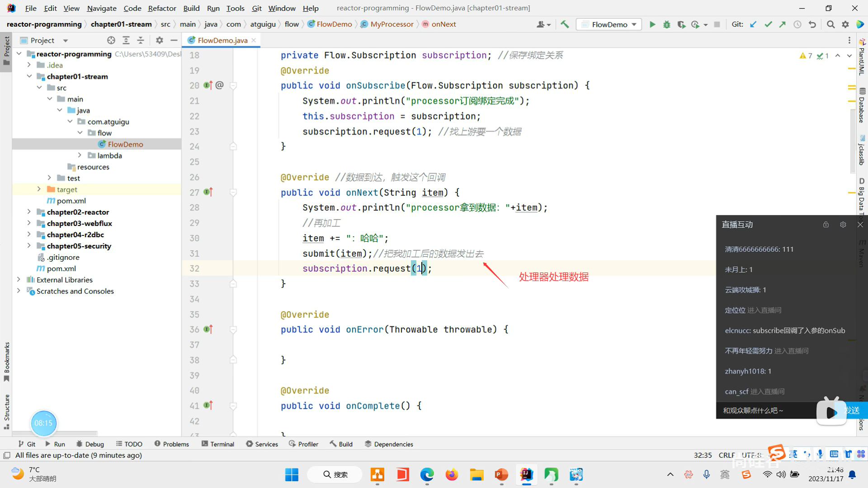The height and width of the screenshot is (488, 868).
Task: Toggle the Bookmarks side tool window
Action: [x=6, y=361]
